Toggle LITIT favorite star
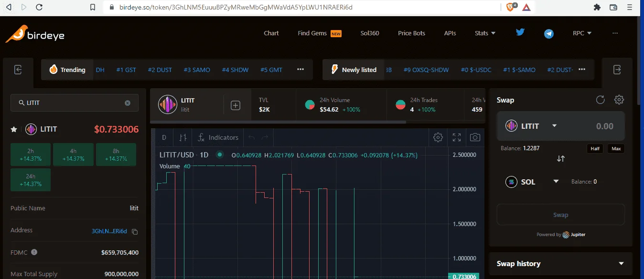Viewport: 644px width, 279px height. click(14, 129)
